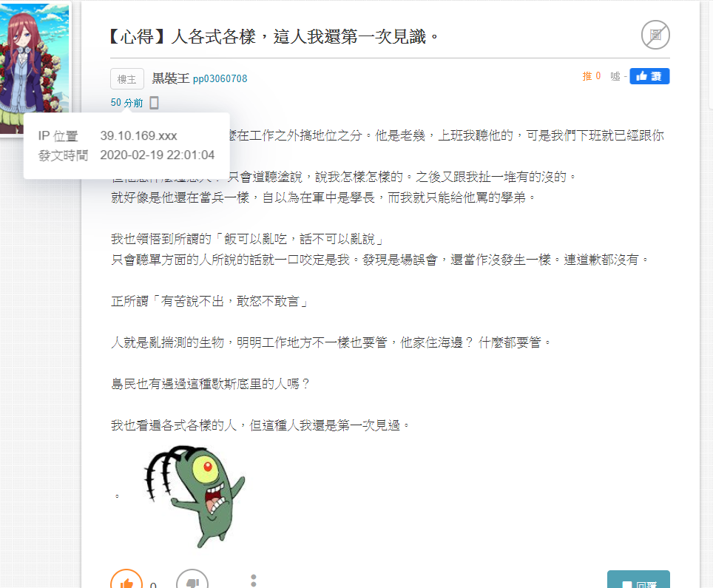Click the 島民也有遇過 question line
The image size is (713, 588).
click(x=210, y=384)
